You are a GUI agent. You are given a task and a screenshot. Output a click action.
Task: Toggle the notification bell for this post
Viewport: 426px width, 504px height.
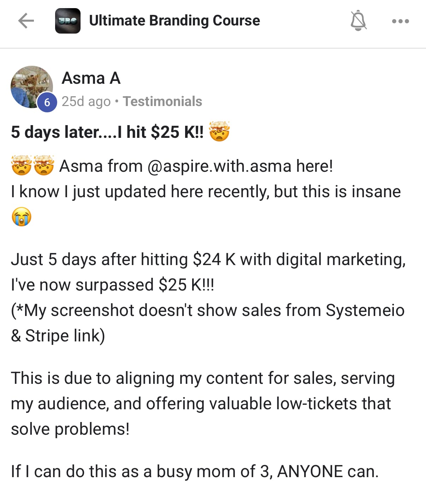point(358,21)
